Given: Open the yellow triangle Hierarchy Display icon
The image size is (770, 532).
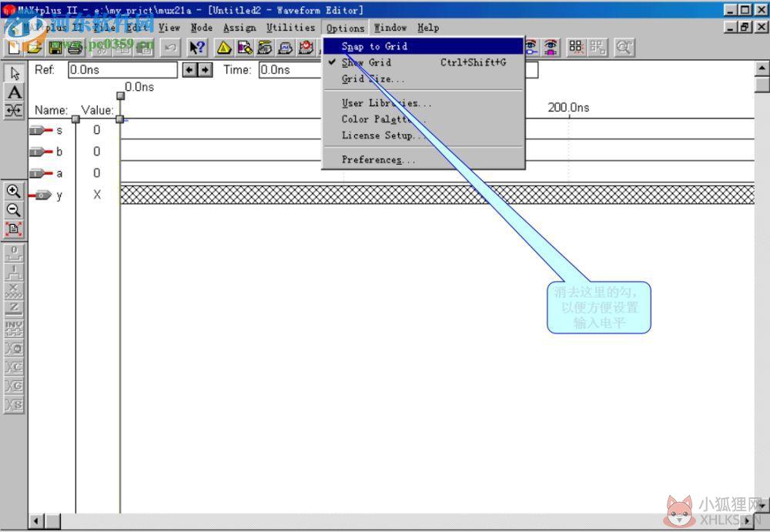Looking at the screenshot, I should click(x=224, y=48).
